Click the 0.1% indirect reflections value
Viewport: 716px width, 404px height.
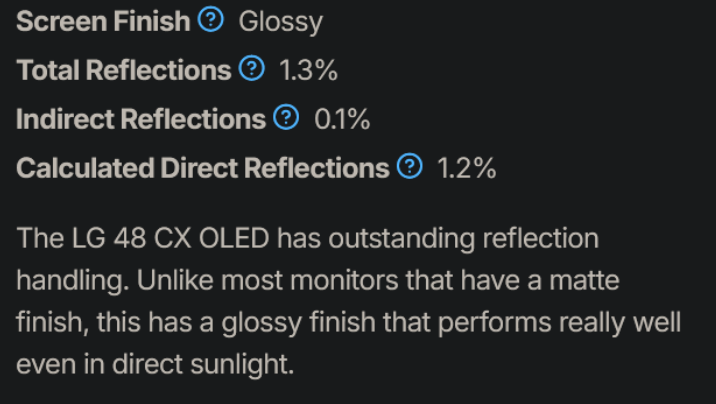coord(342,120)
